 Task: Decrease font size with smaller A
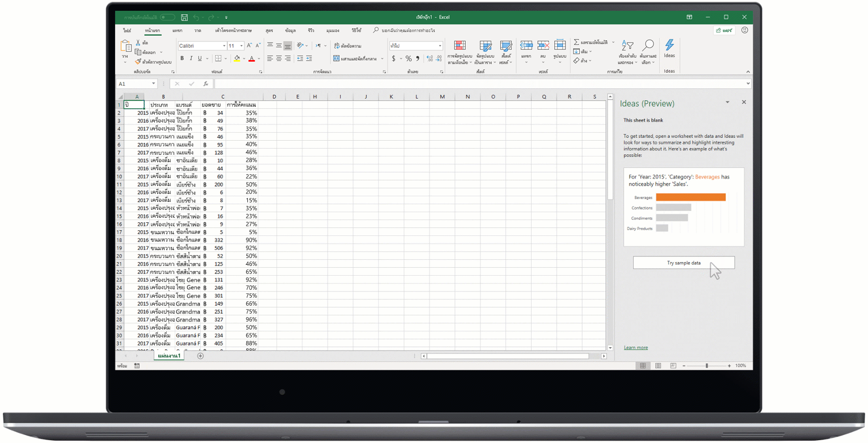click(259, 45)
